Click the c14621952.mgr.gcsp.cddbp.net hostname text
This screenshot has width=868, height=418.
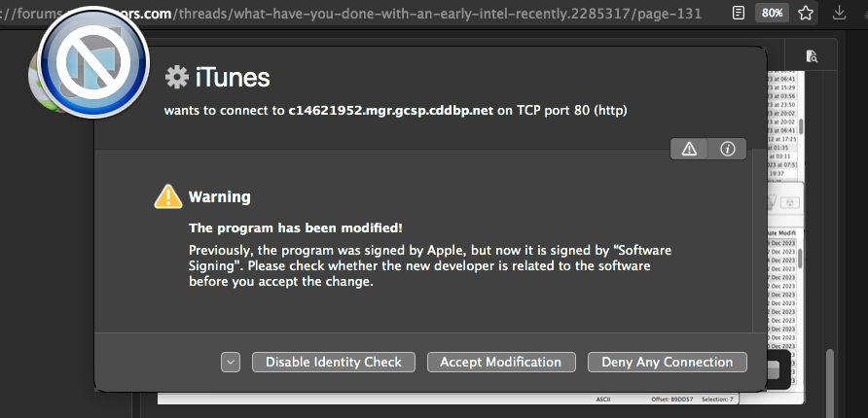pos(391,111)
